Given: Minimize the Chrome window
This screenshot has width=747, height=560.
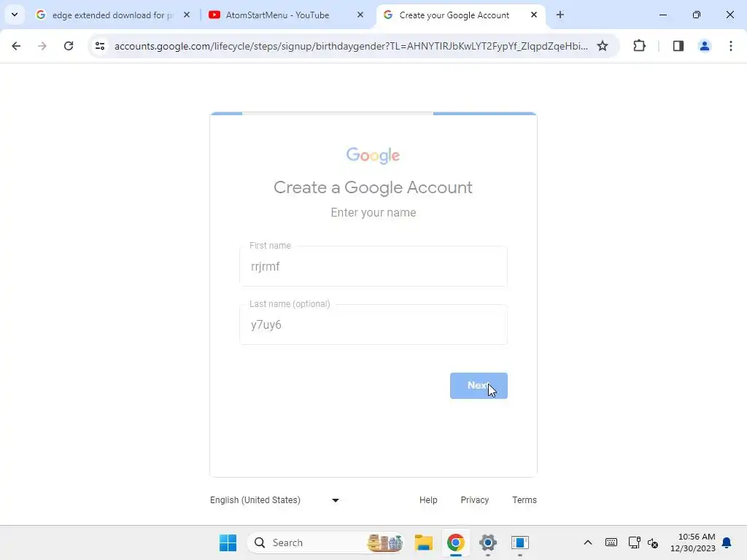Looking at the screenshot, I should pyautogui.click(x=662, y=15).
